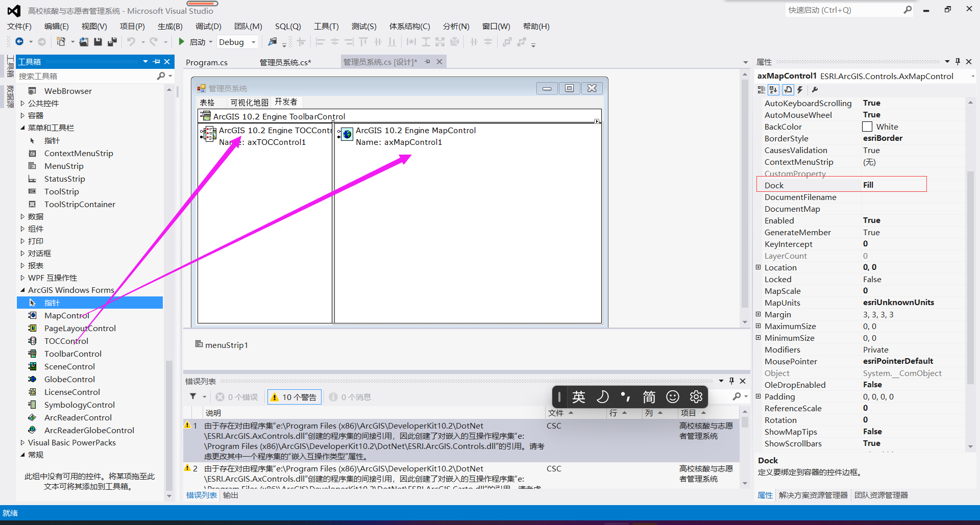Viewport: 980px width, 525px height.
Task: Pin the properties panel with pushpin icon
Action: click(958, 62)
